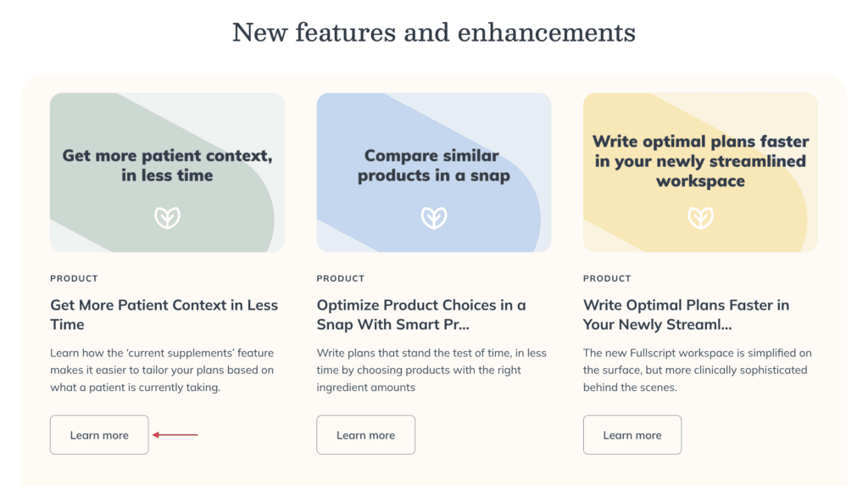Click the leaf logo on the green card
Screen dimensions: 868x486
167,217
